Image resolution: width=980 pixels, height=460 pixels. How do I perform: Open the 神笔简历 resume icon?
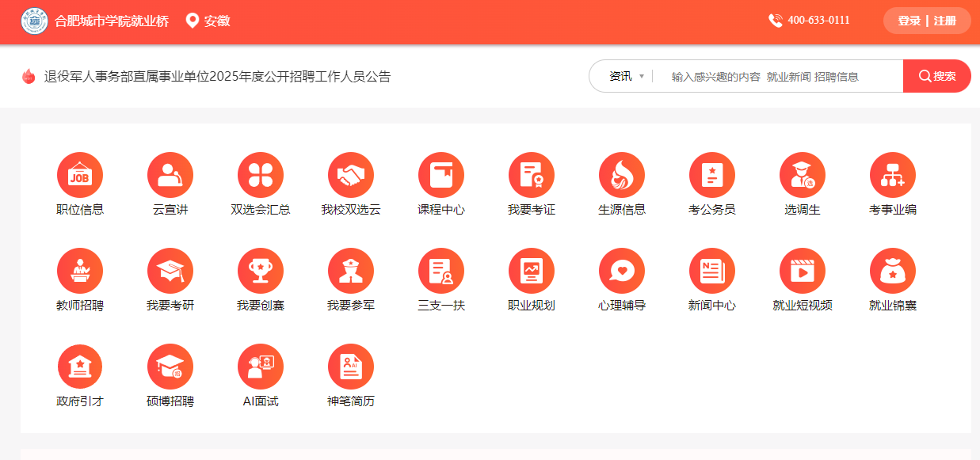[351, 367]
